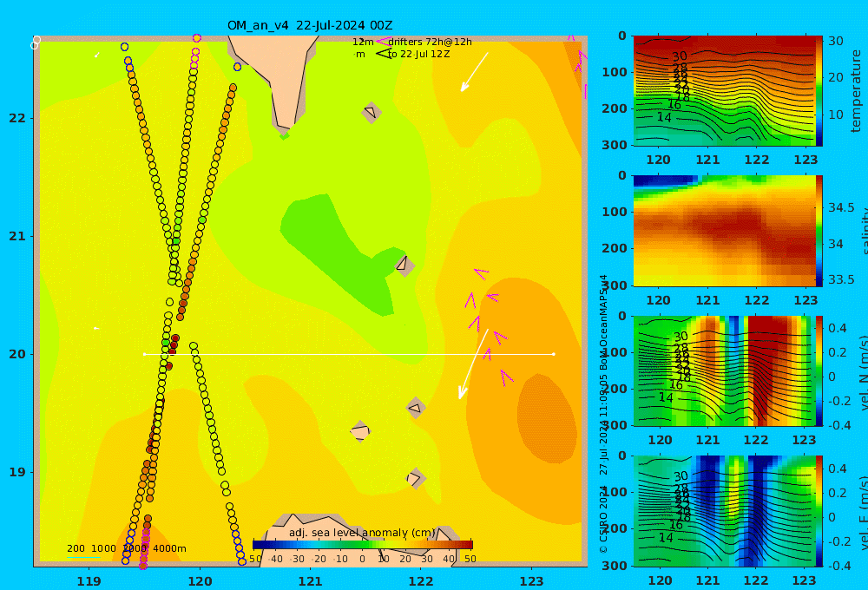Click the black arrow symbol in the legend
868x590 pixels.
pos(383,54)
